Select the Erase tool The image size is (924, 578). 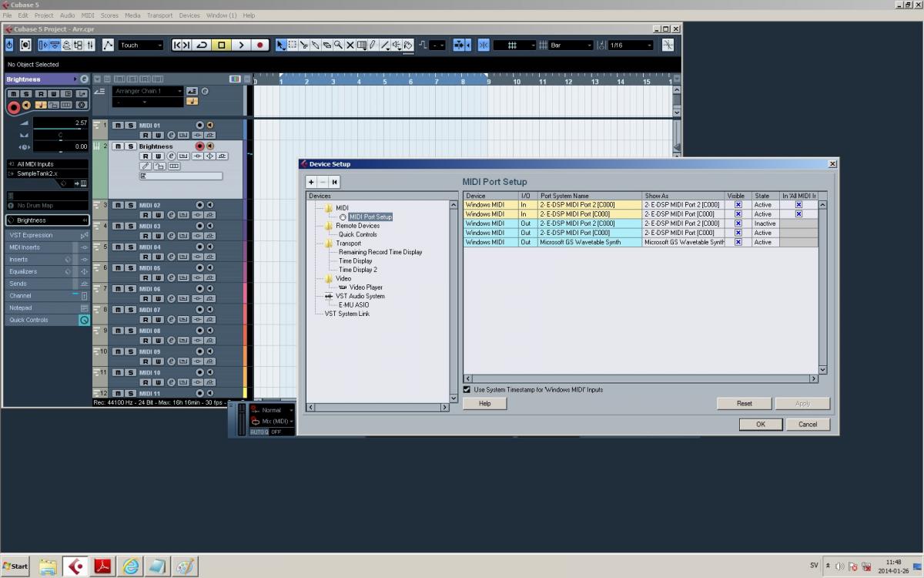click(326, 45)
